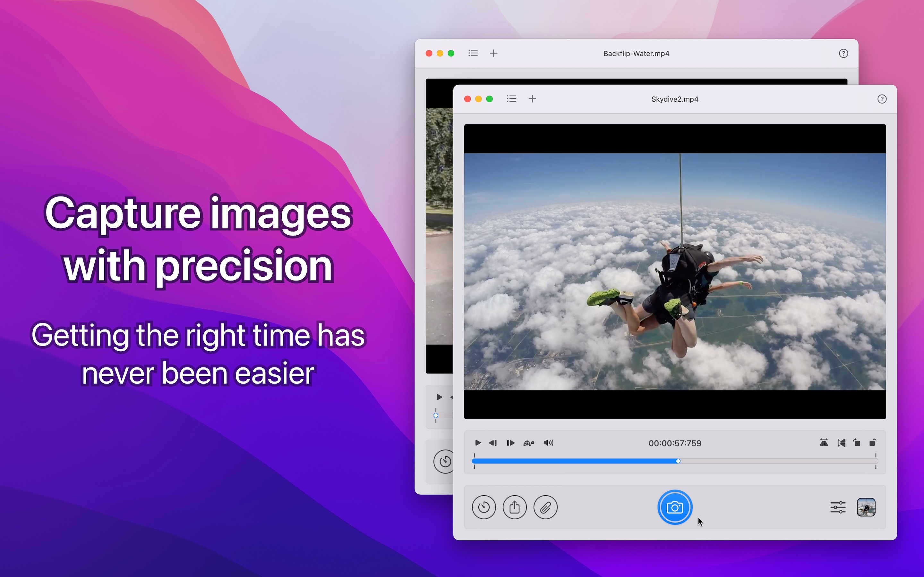This screenshot has height=577, width=924.
Task: Click the captured frame thumbnail
Action: point(866,507)
